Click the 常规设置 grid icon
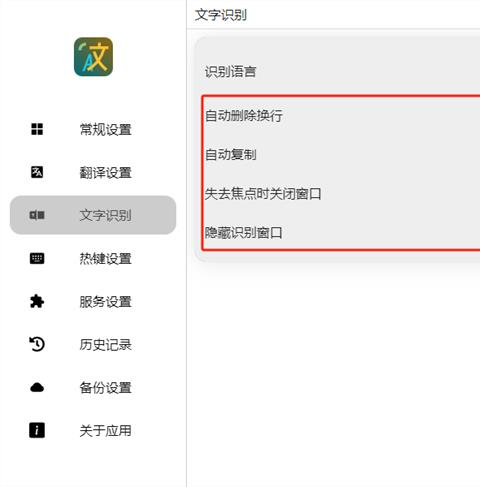Screen dimensions: 480x487 tap(37, 129)
